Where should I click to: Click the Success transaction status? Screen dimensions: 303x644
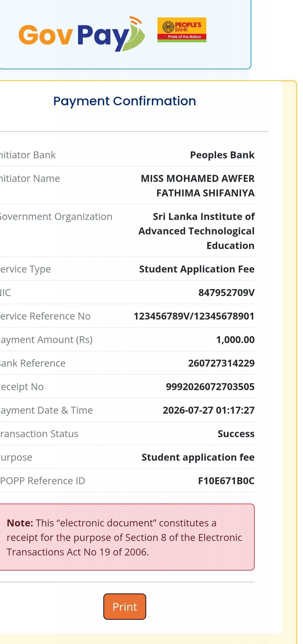(236, 434)
